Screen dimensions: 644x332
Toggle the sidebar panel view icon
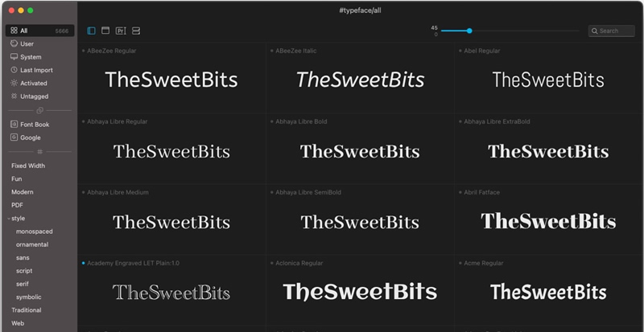point(92,31)
